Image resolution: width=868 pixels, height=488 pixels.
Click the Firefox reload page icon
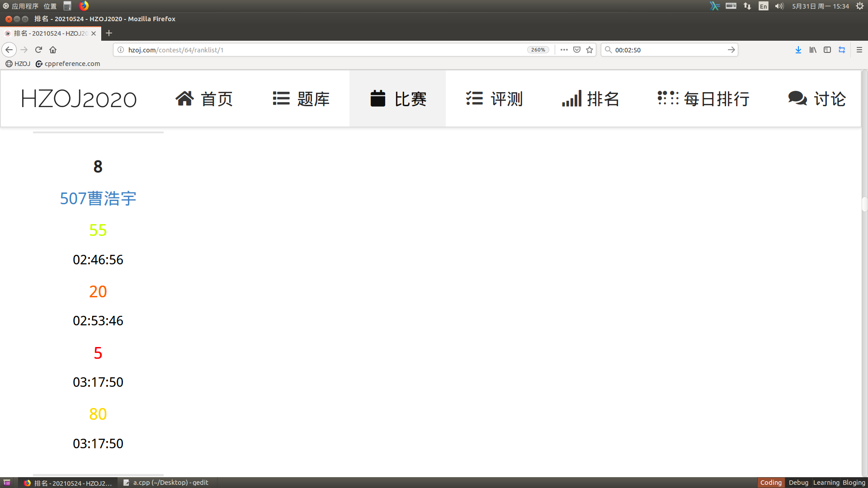[x=38, y=50]
